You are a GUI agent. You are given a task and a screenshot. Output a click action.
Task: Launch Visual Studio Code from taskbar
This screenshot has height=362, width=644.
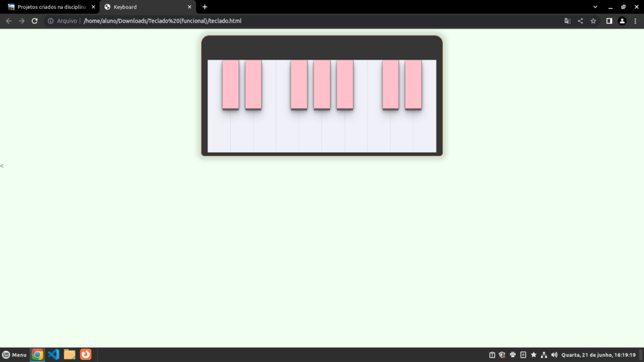pyautogui.click(x=53, y=354)
